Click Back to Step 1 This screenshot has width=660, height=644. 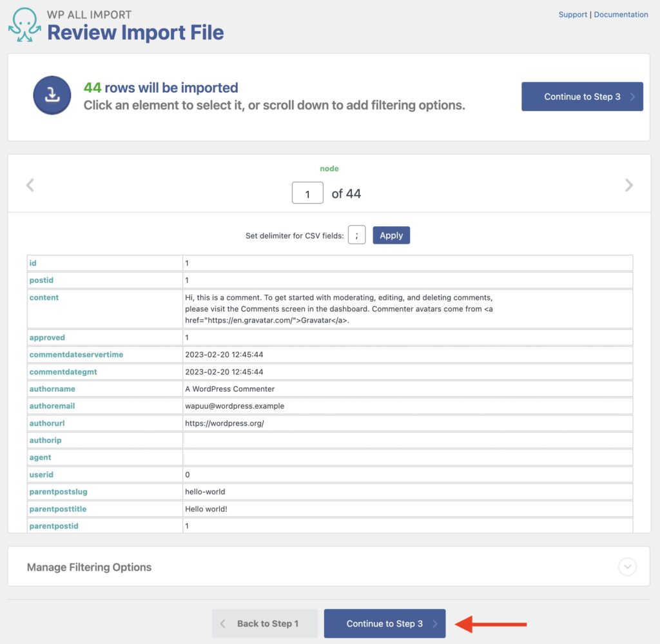(264, 623)
